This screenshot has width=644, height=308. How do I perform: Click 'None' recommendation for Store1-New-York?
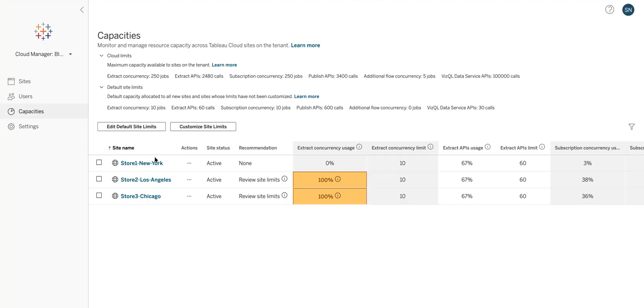245,163
